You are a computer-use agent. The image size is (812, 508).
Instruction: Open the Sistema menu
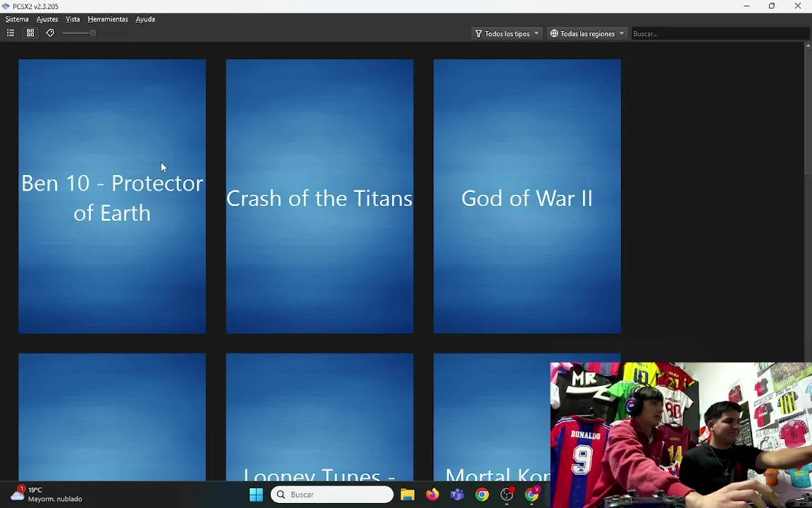point(17,19)
